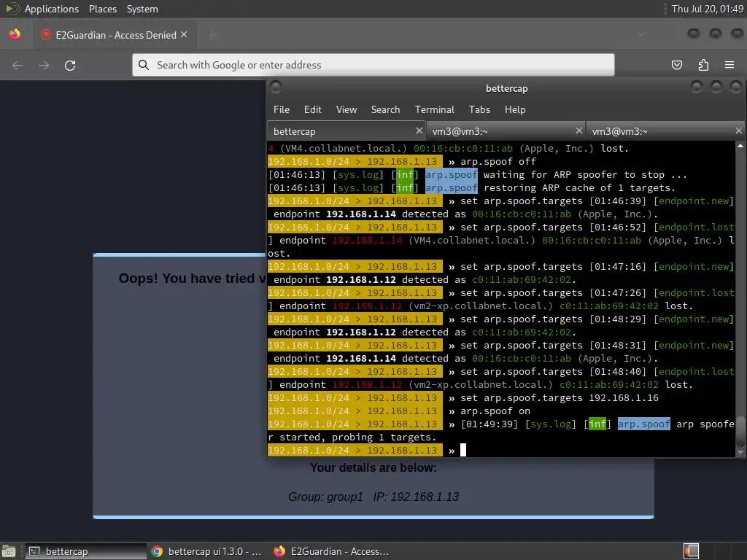Click 'restoring ARP cache of 1 targets.' log
The image size is (747, 560).
tap(579, 187)
